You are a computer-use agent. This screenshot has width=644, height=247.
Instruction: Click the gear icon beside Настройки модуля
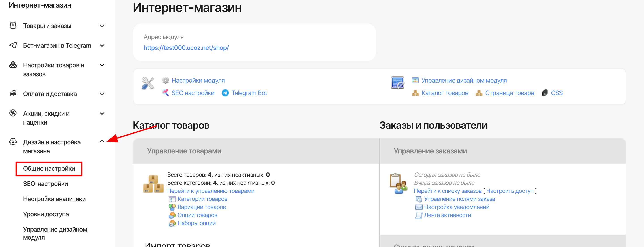165,81
